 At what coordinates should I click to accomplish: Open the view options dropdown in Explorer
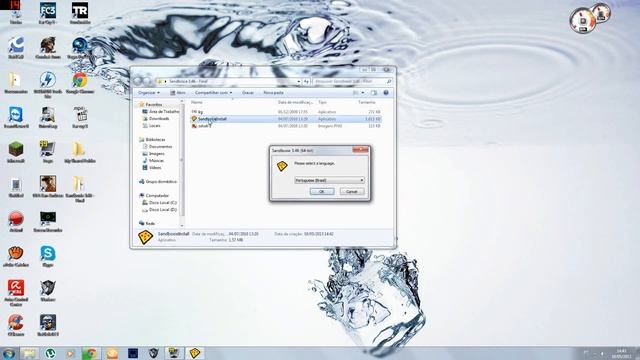362,93
